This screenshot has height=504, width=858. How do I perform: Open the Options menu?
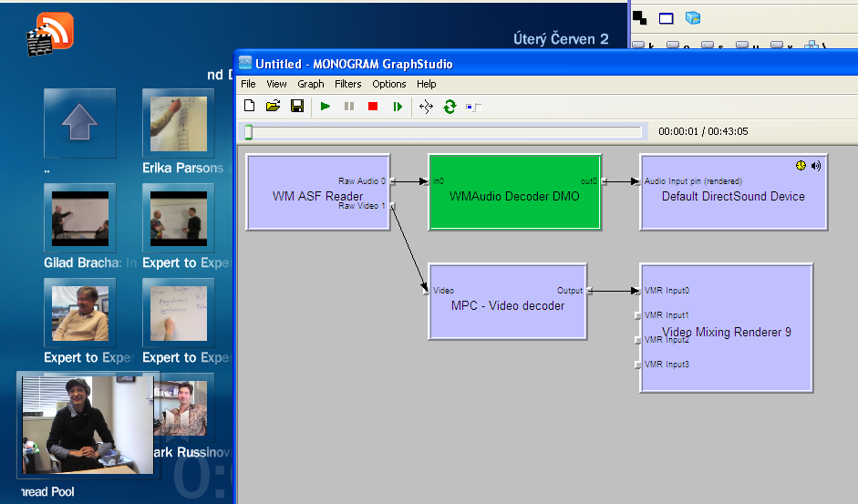(x=389, y=84)
